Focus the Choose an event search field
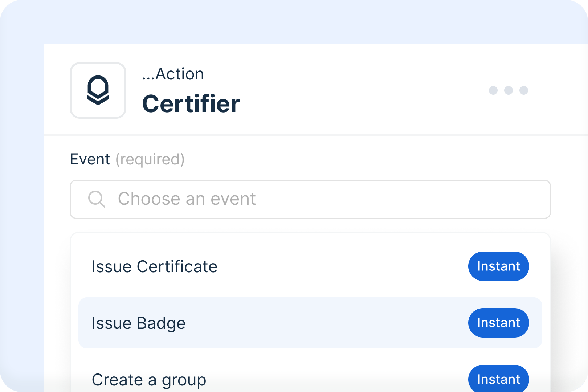The width and height of the screenshot is (588, 392). pos(310,199)
